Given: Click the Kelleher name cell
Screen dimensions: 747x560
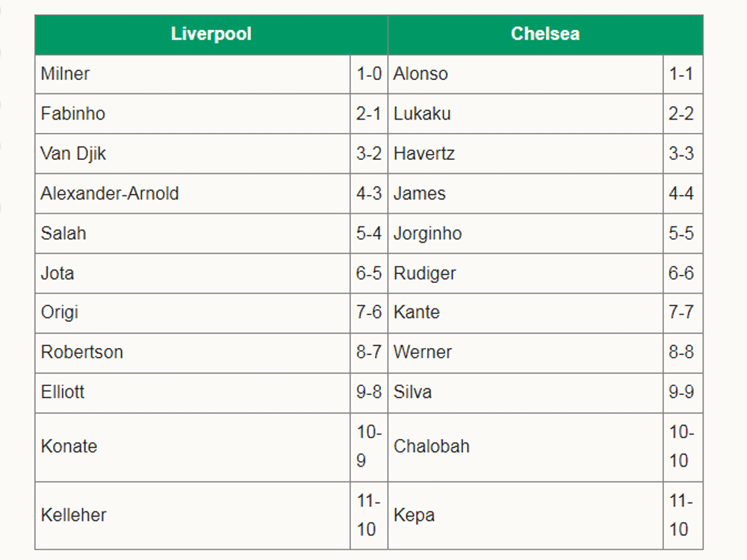Looking at the screenshot, I should (193, 516).
